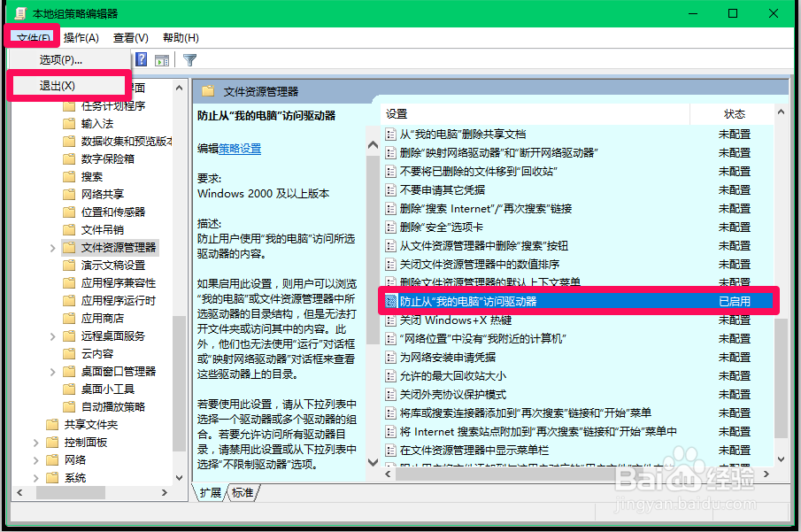Click the folder icon beside 输入法
801x532 pixels.
pyautogui.click(x=69, y=124)
